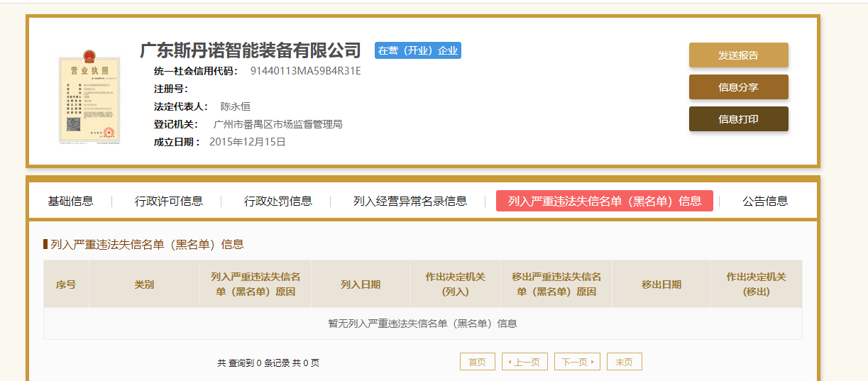Jump to last page with 末页

[x=625, y=362]
